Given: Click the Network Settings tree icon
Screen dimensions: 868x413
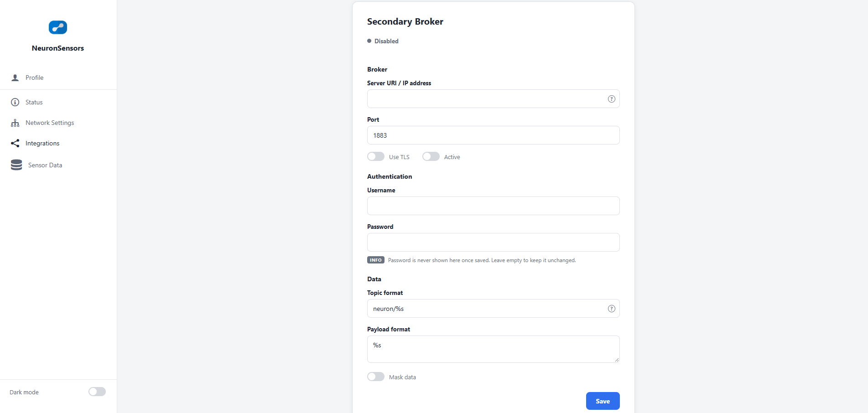Looking at the screenshot, I should pyautogui.click(x=15, y=123).
